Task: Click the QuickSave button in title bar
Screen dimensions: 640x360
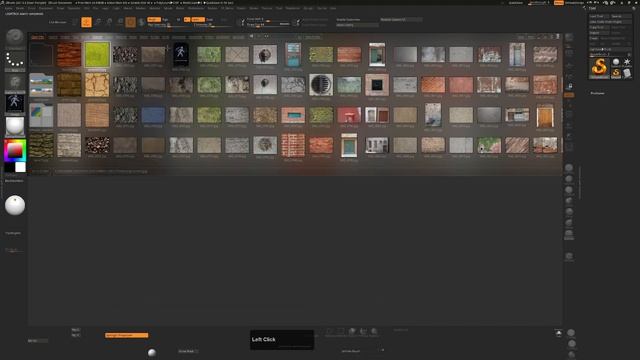Action: (516, 3)
